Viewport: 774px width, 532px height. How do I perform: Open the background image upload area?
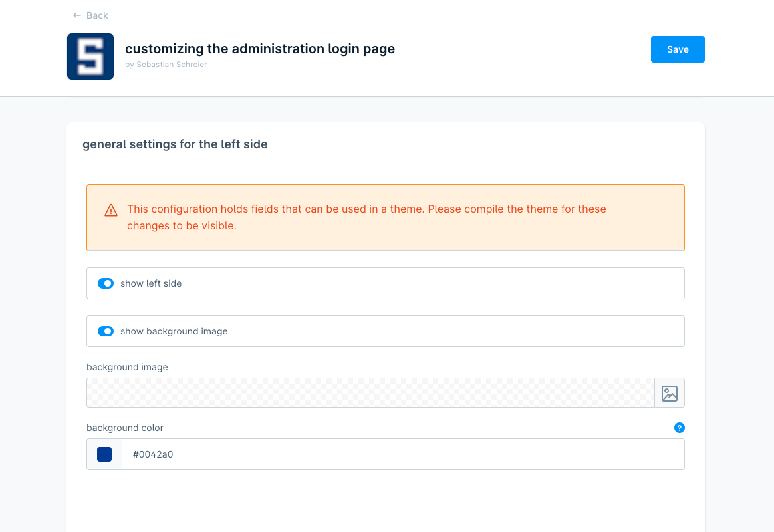370,392
